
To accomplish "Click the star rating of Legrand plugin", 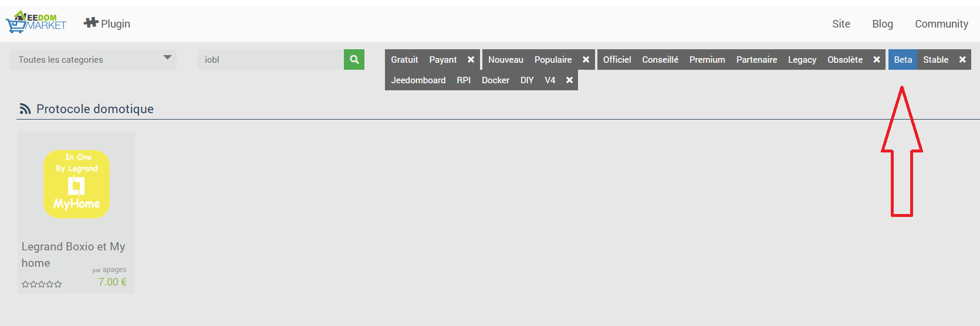I will [42, 284].
